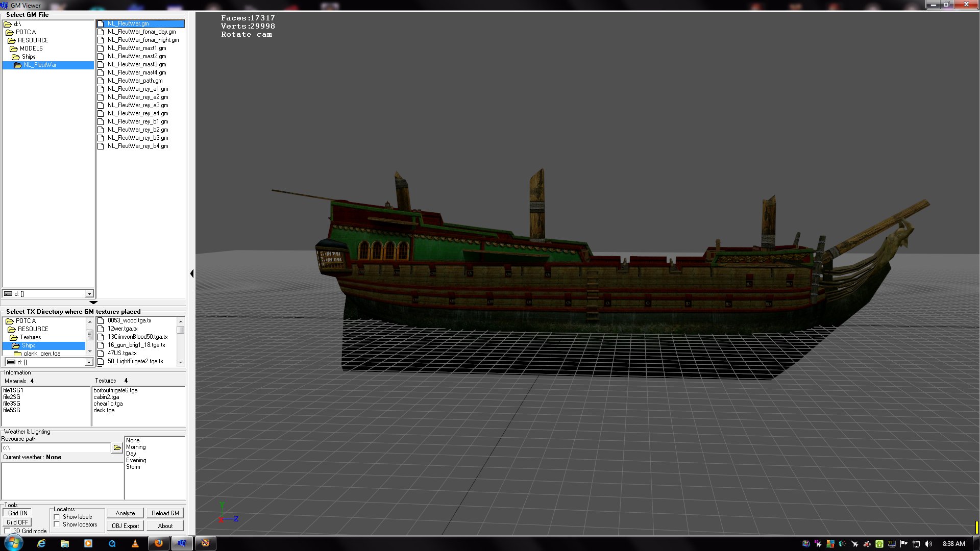The width and height of the screenshot is (980, 551).
Task: Click the folder icon next to MODELS
Action: (x=14, y=48)
